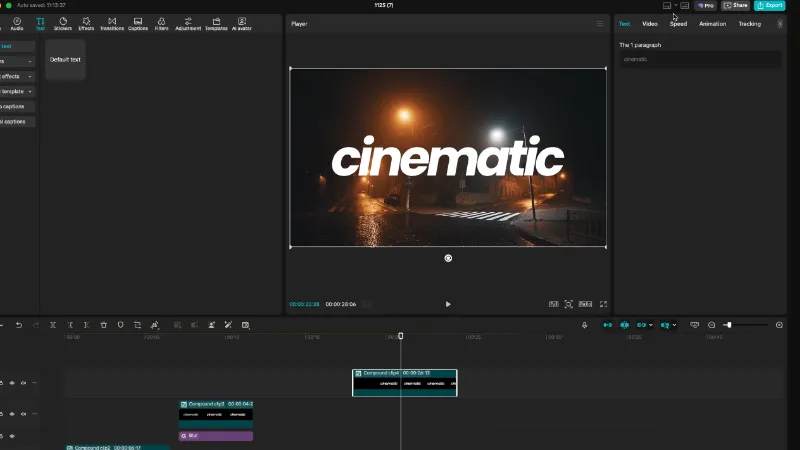Toggle the main track magnet snapping
Screen dimensions: 800x450
pos(607,325)
